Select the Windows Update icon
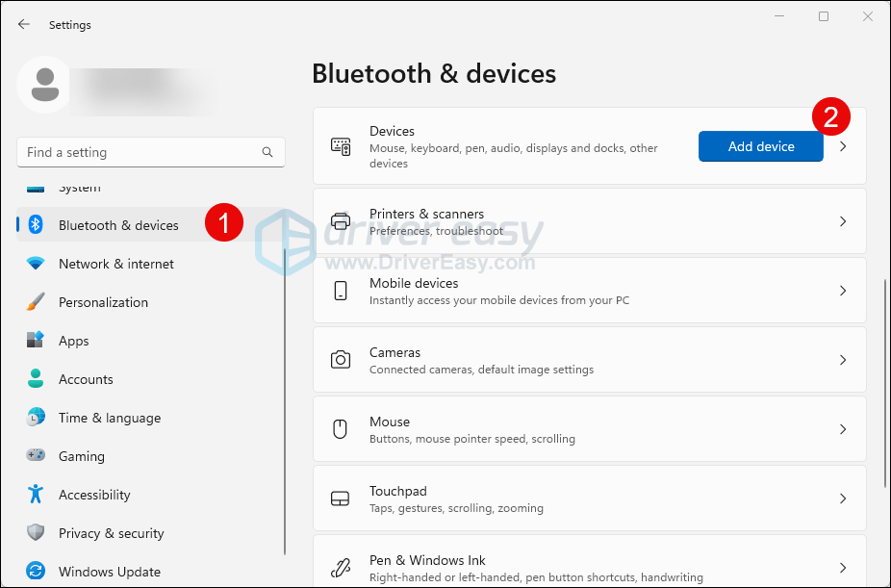The width and height of the screenshot is (891, 588). click(36, 571)
